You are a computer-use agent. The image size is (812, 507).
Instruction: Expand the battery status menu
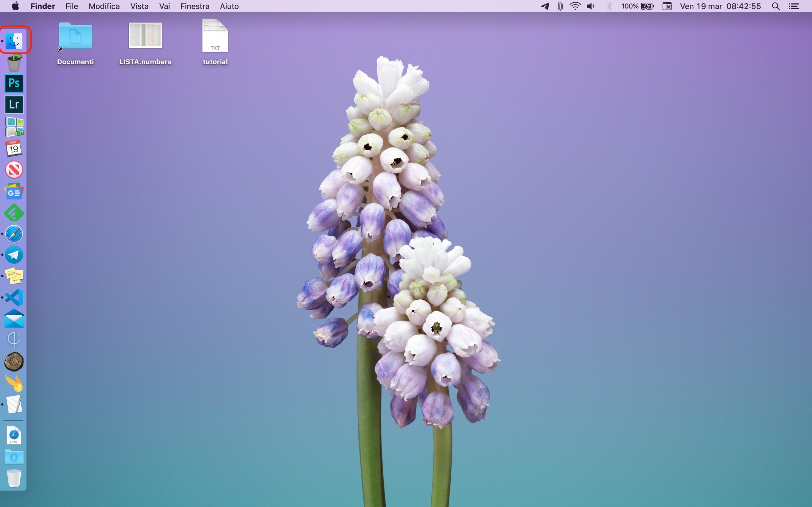[647, 6]
